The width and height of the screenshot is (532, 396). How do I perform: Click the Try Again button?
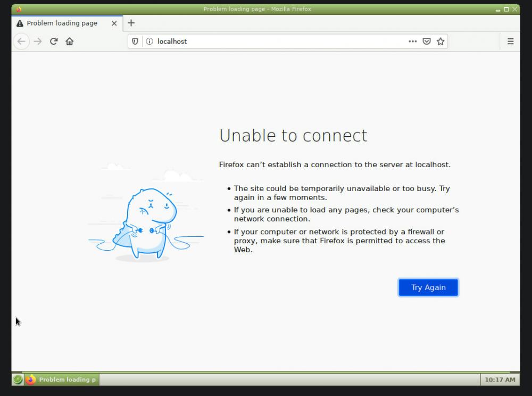click(428, 287)
